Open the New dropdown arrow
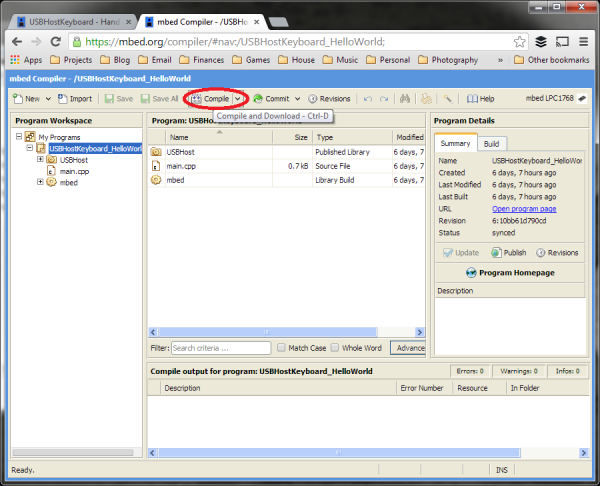600x486 pixels. [x=48, y=99]
